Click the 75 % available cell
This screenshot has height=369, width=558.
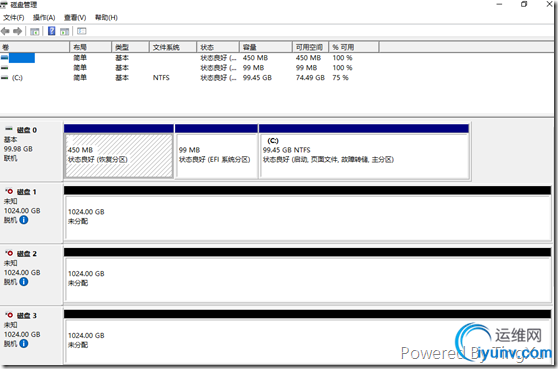[340, 78]
